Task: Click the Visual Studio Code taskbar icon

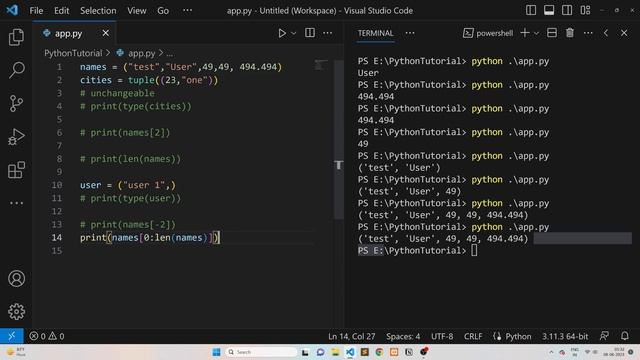Action: [x=350, y=352]
